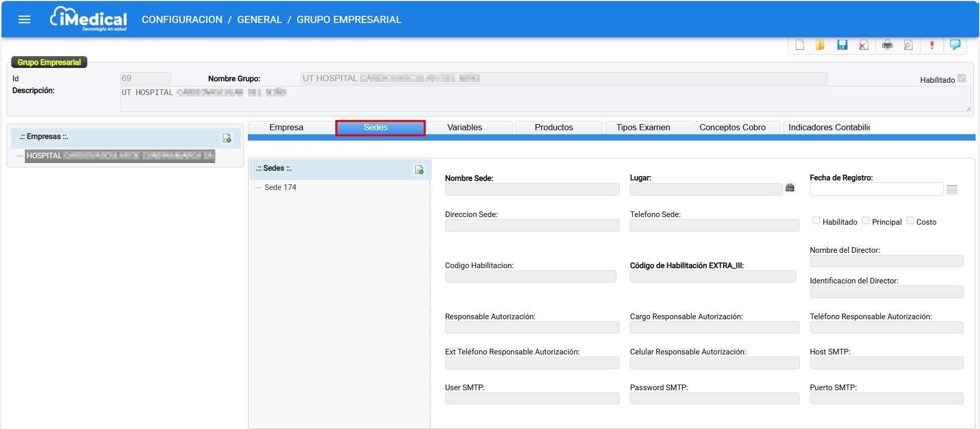Switch to the Variables tab
Screen dimensions: 980x429
[x=464, y=128]
